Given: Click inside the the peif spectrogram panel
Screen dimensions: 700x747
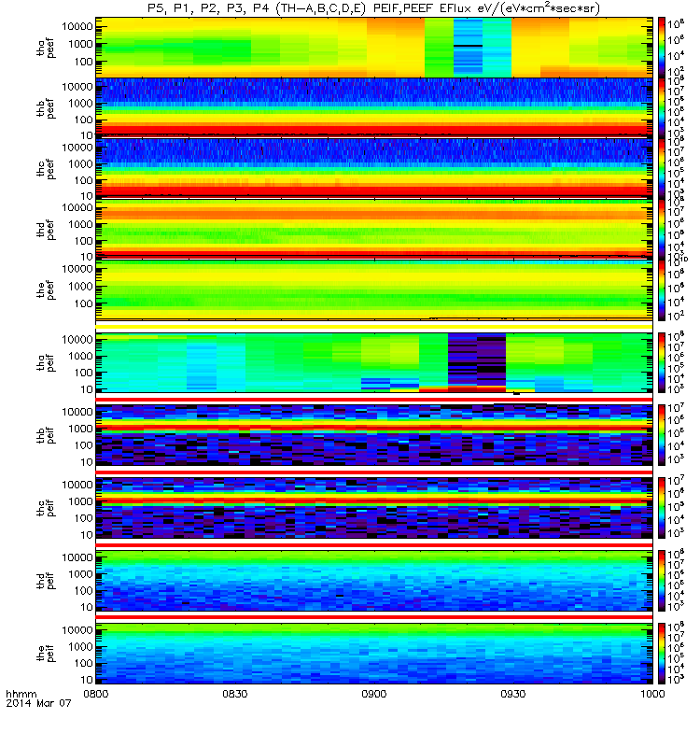Looking at the screenshot, I should coord(374,653).
